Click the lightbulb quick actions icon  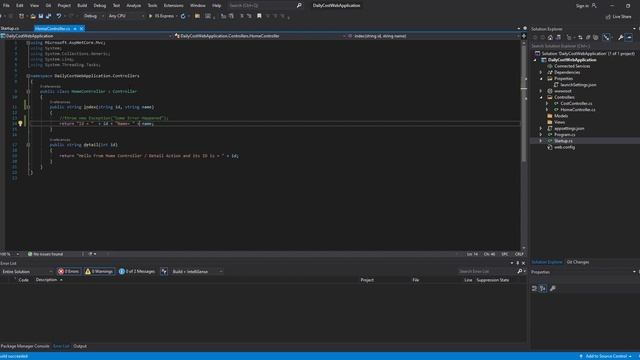[20, 123]
